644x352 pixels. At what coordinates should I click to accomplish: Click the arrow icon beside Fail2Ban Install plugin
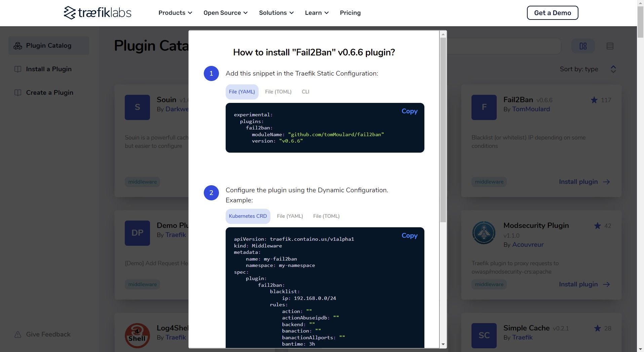(606, 182)
